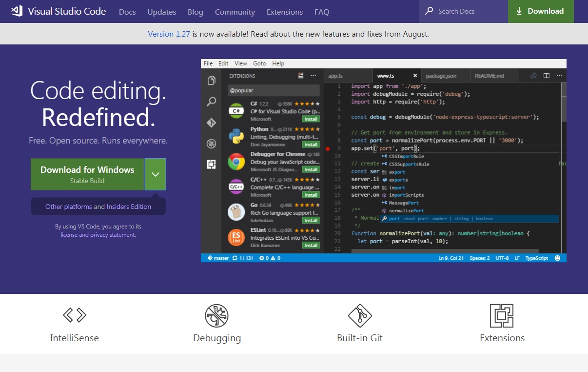Open the privacy statement link
This screenshot has width=588, height=372.
click(113, 235)
